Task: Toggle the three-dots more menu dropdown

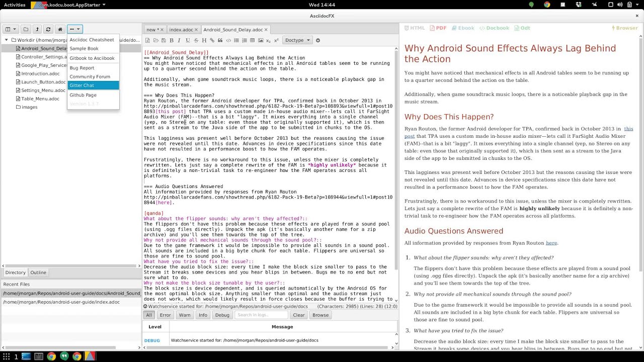Action: click(x=74, y=29)
